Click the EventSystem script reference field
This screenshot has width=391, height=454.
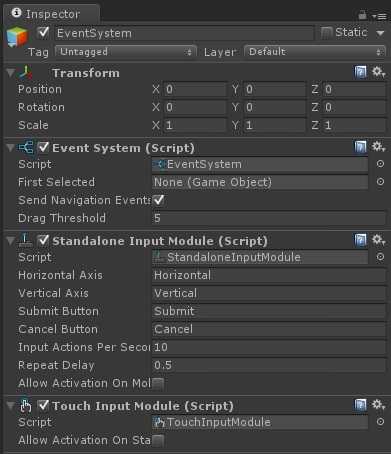[x=260, y=164]
